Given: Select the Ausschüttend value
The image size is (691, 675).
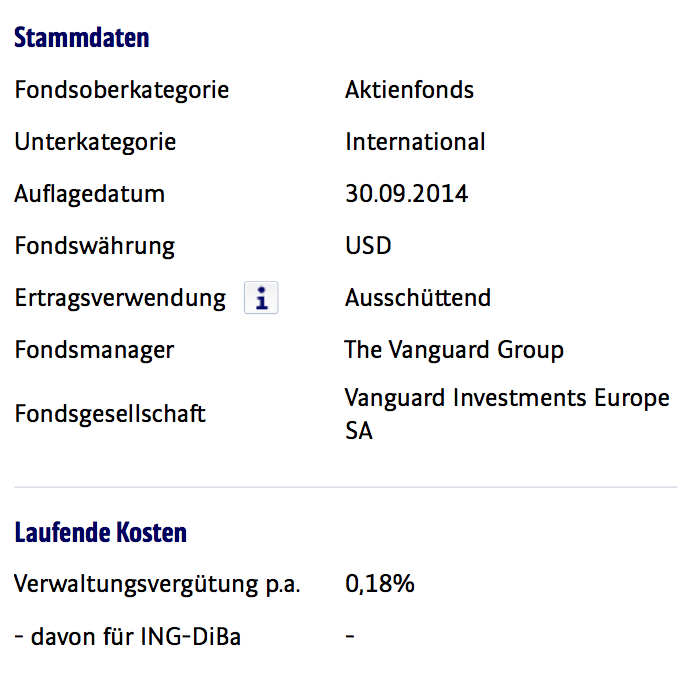Looking at the screenshot, I should point(418,298).
